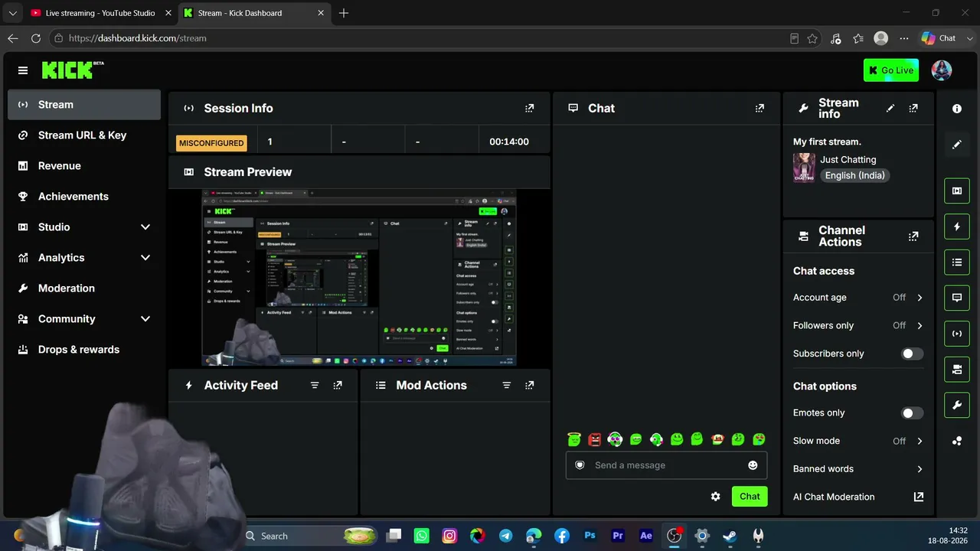Click the info icon in right rail
The image size is (980, 551).
957,109
